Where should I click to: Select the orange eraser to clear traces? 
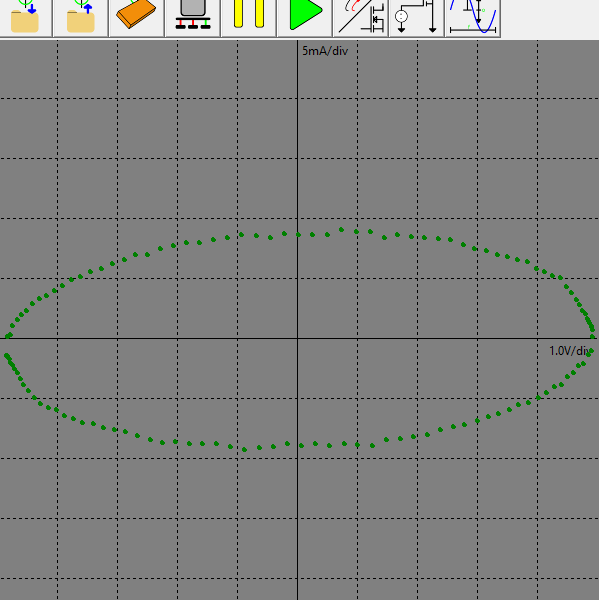(x=136, y=15)
